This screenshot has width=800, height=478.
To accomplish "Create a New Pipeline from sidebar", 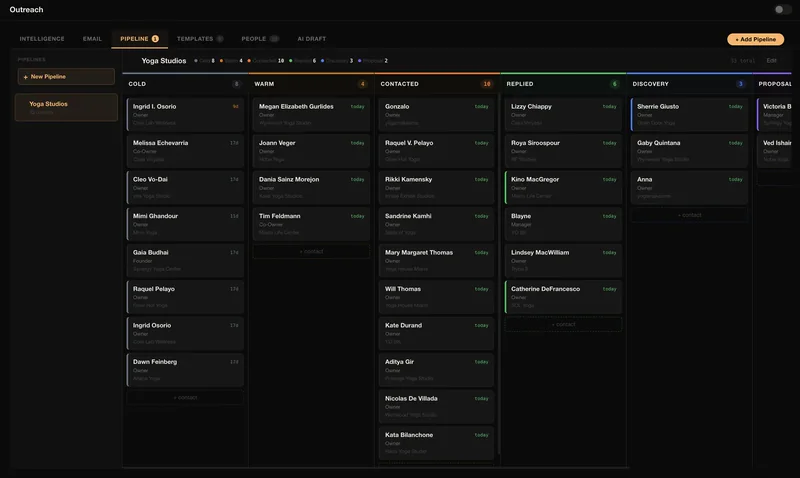I will [x=66, y=77].
